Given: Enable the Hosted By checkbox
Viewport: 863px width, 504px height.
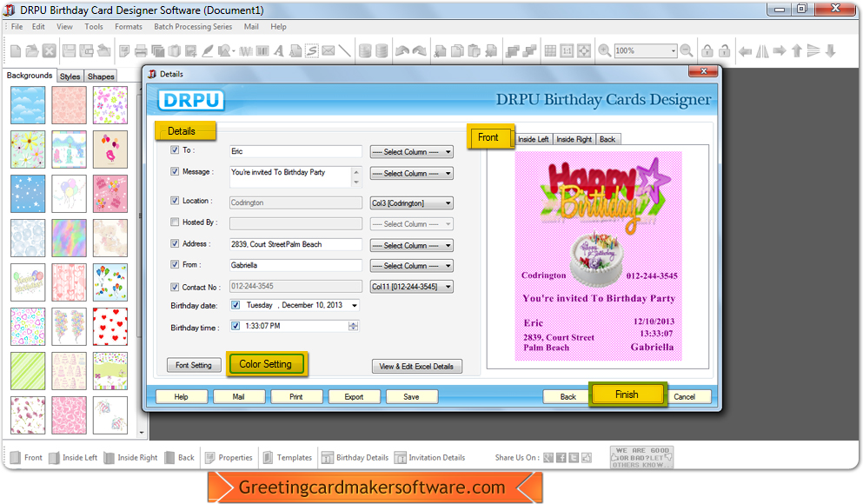Looking at the screenshot, I should [x=175, y=222].
